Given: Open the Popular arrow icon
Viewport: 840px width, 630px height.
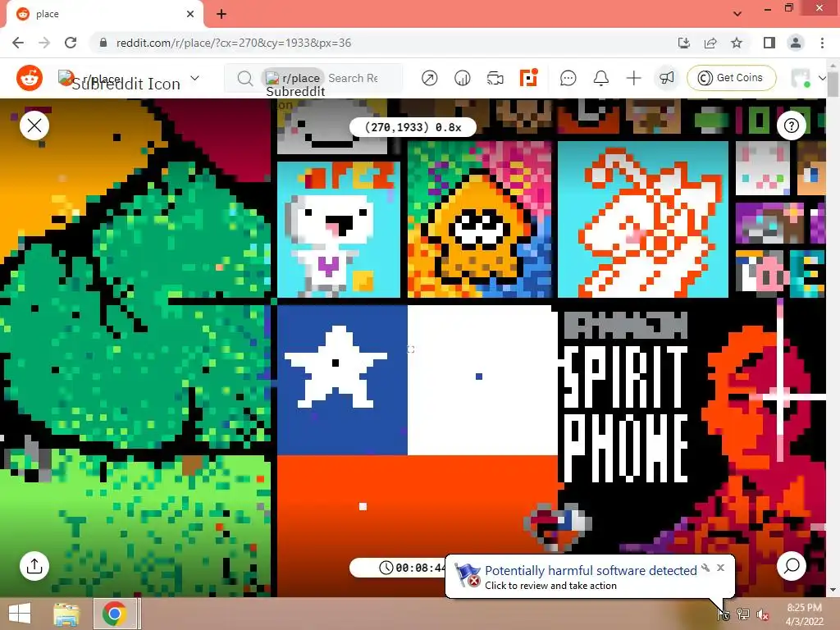Looking at the screenshot, I should coord(429,78).
